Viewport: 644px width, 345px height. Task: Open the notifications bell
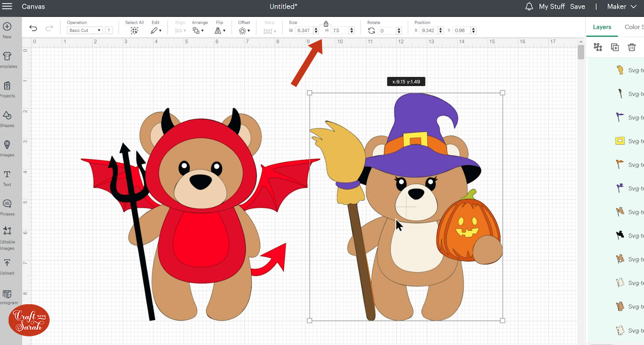coord(529,6)
